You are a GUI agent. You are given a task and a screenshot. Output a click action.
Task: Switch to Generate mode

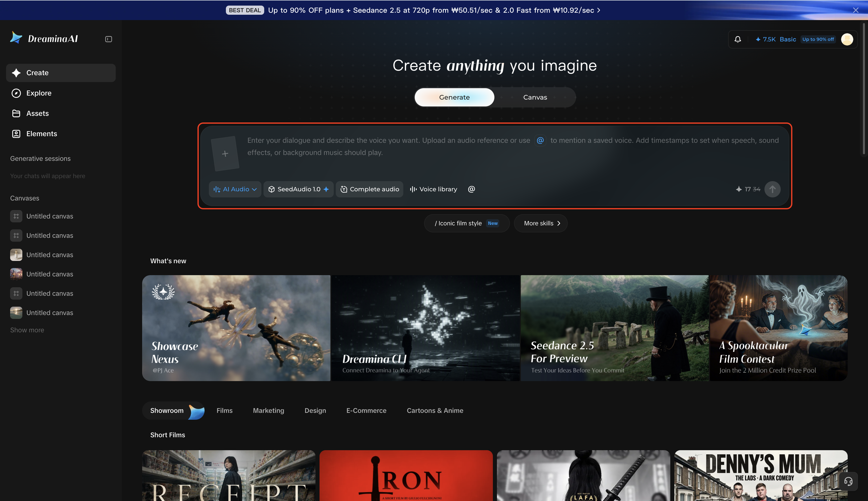point(454,97)
